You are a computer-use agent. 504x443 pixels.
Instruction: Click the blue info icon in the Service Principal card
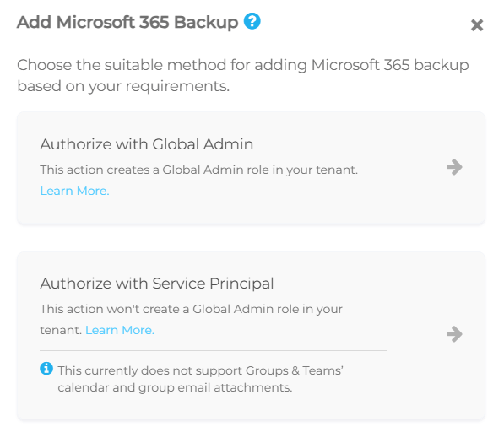click(46, 368)
